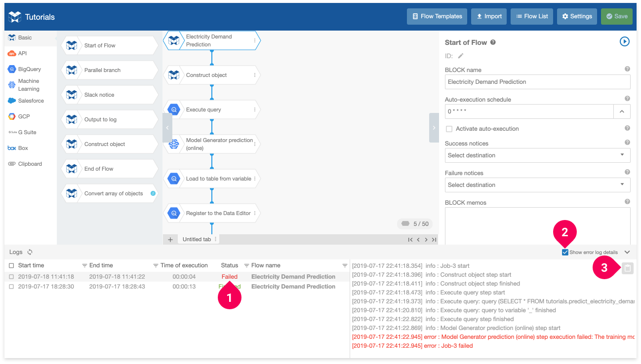This screenshot has width=641, height=364.
Task: Select End of Flow palette block
Action: (110, 169)
